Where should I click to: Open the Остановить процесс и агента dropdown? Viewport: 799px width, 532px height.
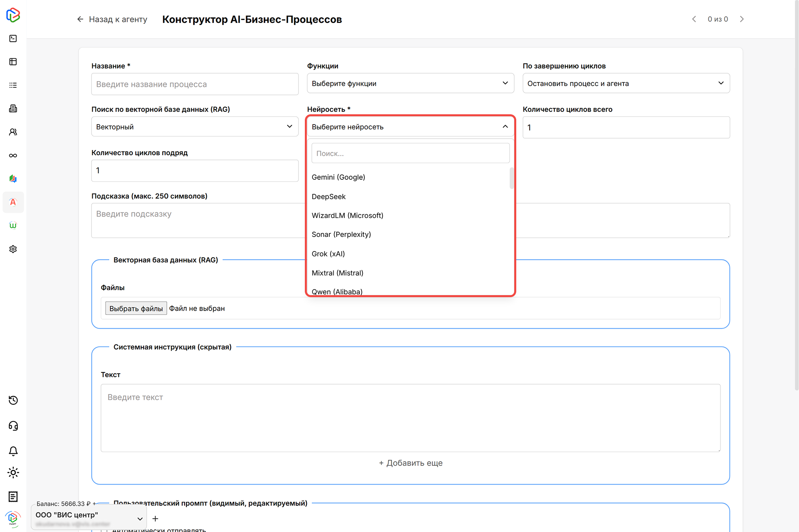pos(626,84)
